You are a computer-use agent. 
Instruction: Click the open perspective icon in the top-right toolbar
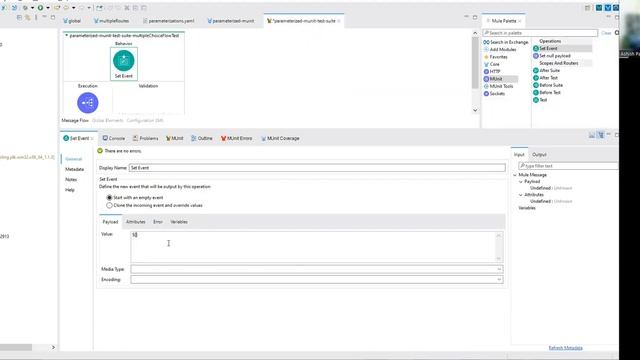point(587,8)
